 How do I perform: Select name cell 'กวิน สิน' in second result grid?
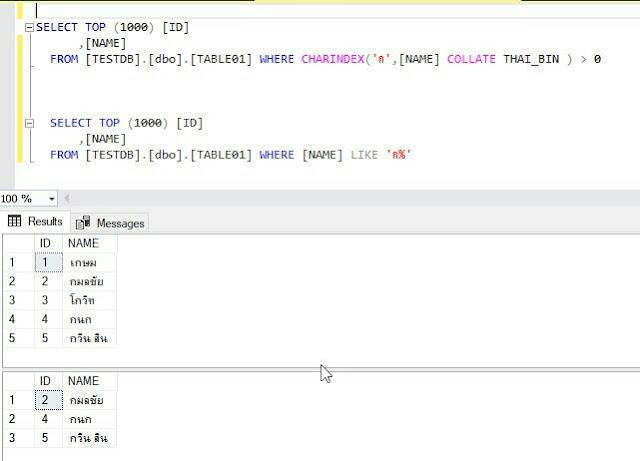pos(89,438)
